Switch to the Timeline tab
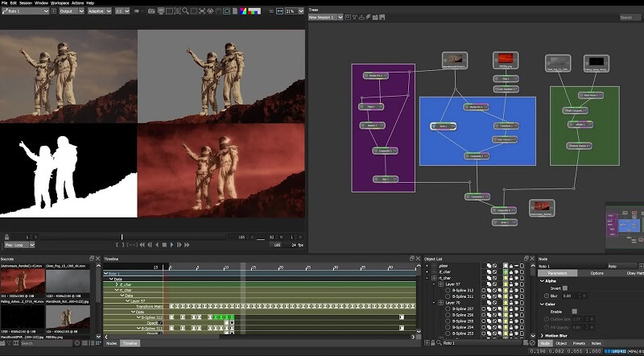The image size is (644, 356). pyautogui.click(x=130, y=343)
